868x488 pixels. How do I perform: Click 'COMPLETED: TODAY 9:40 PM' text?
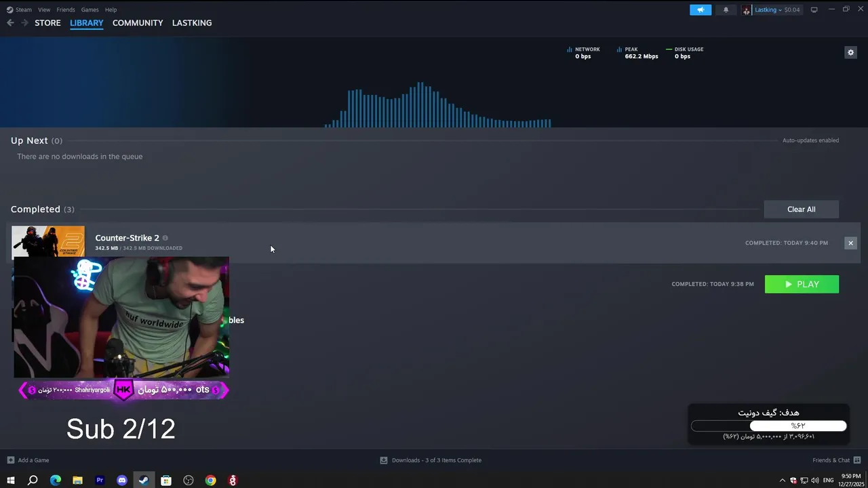point(787,243)
